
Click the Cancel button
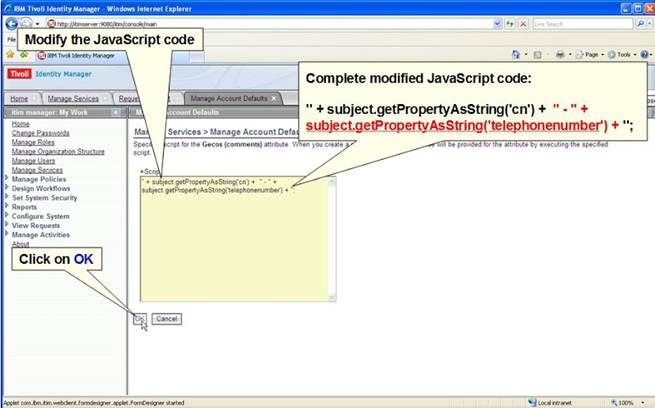pyautogui.click(x=167, y=319)
